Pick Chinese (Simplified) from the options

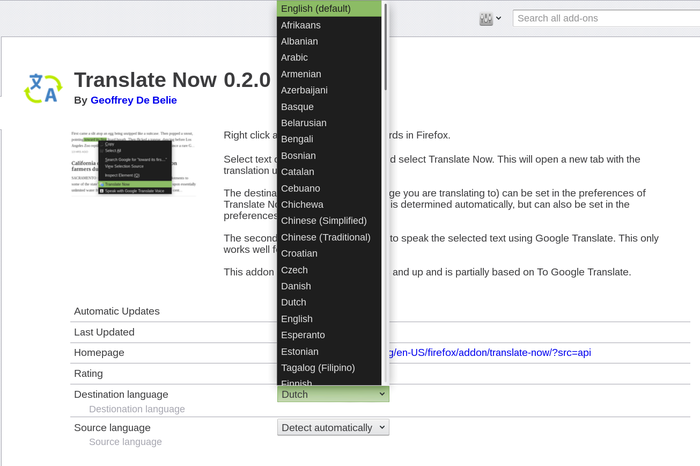click(x=329, y=221)
